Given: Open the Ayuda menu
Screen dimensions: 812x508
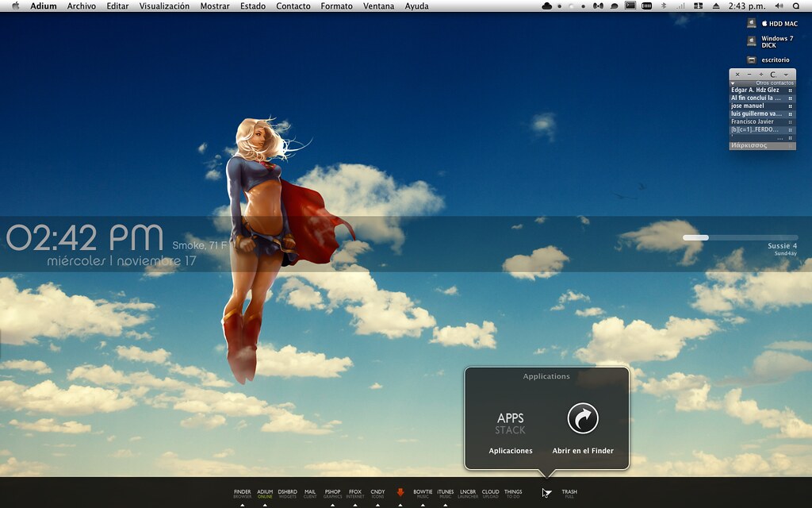Looking at the screenshot, I should point(417,6).
